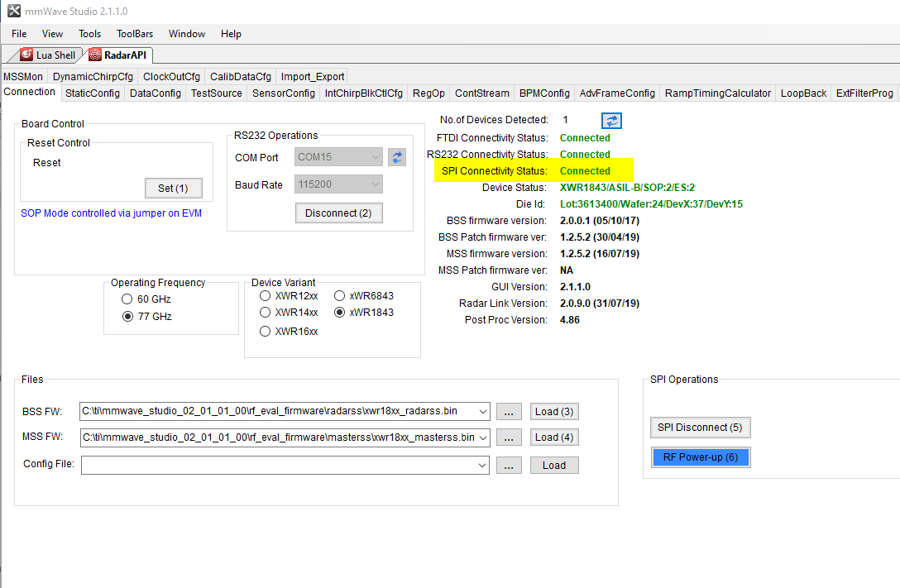Switch to the DynamicChirpCfg tab

pos(93,76)
